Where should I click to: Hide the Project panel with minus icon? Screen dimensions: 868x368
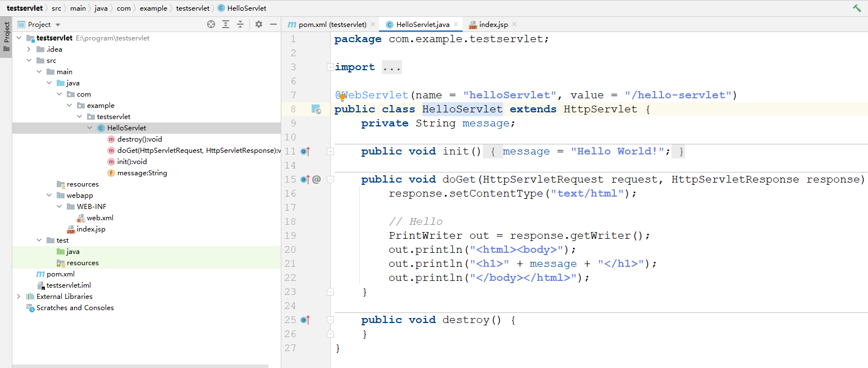pos(273,24)
